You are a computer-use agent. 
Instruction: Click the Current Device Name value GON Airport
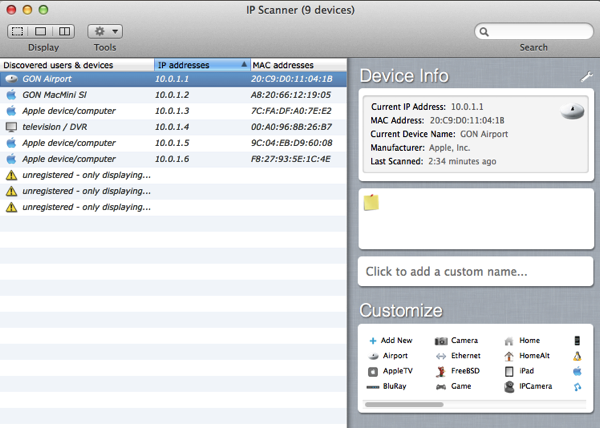pos(484,134)
